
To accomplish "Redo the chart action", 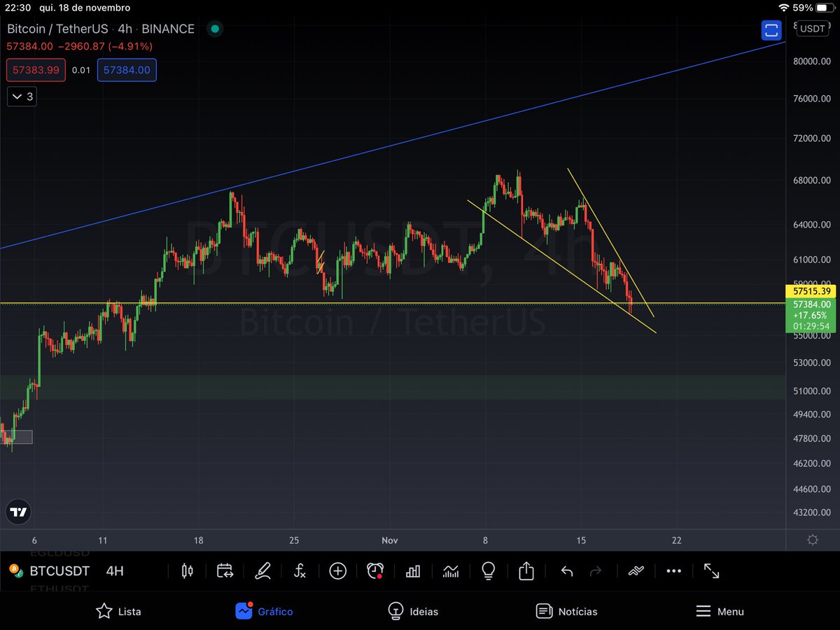I will pyautogui.click(x=596, y=572).
